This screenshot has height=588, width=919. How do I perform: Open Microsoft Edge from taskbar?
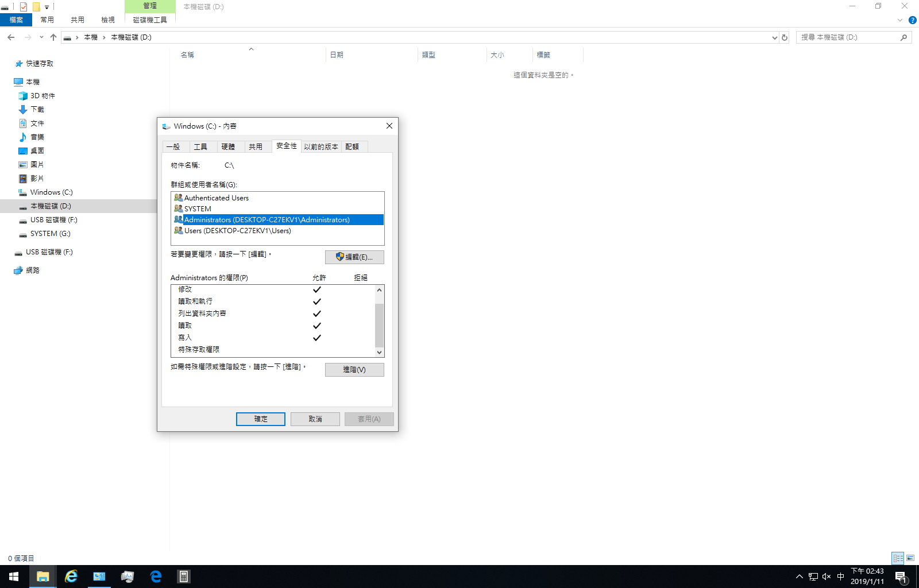156,577
